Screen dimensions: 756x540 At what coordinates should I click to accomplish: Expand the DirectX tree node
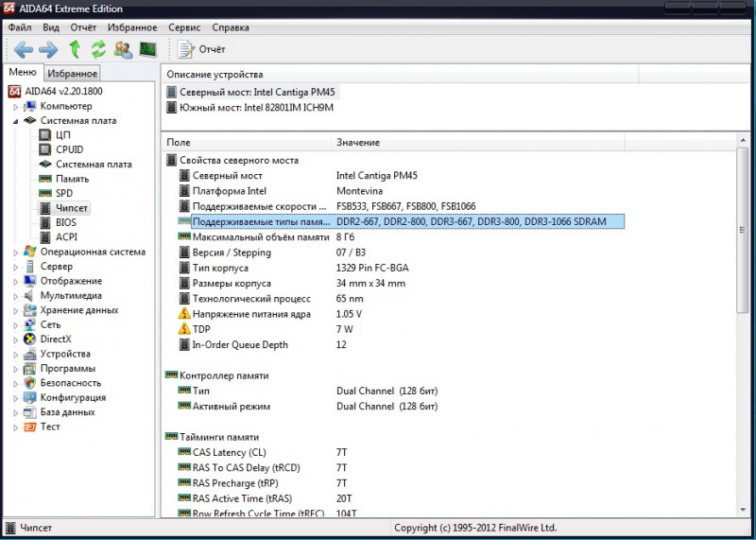[15, 340]
